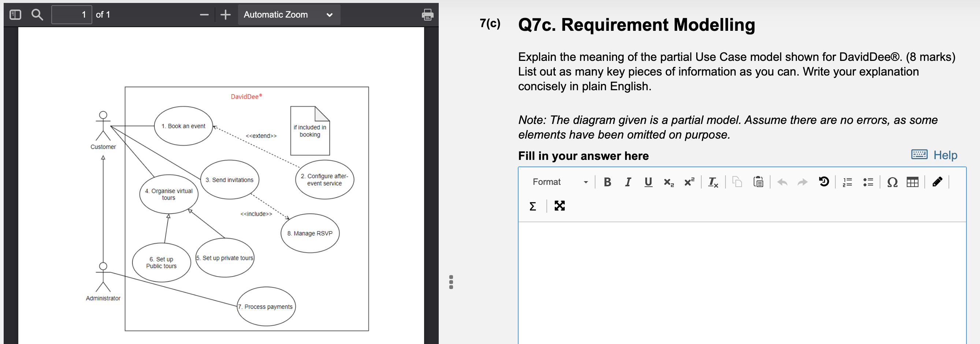Paste content using the clipboard icon
The height and width of the screenshot is (344, 980).
point(758,182)
